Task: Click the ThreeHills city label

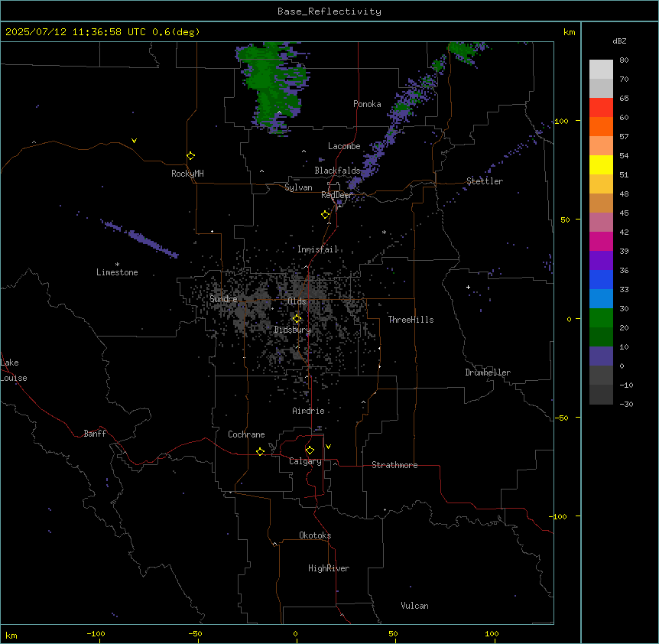Action: (411, 320)
